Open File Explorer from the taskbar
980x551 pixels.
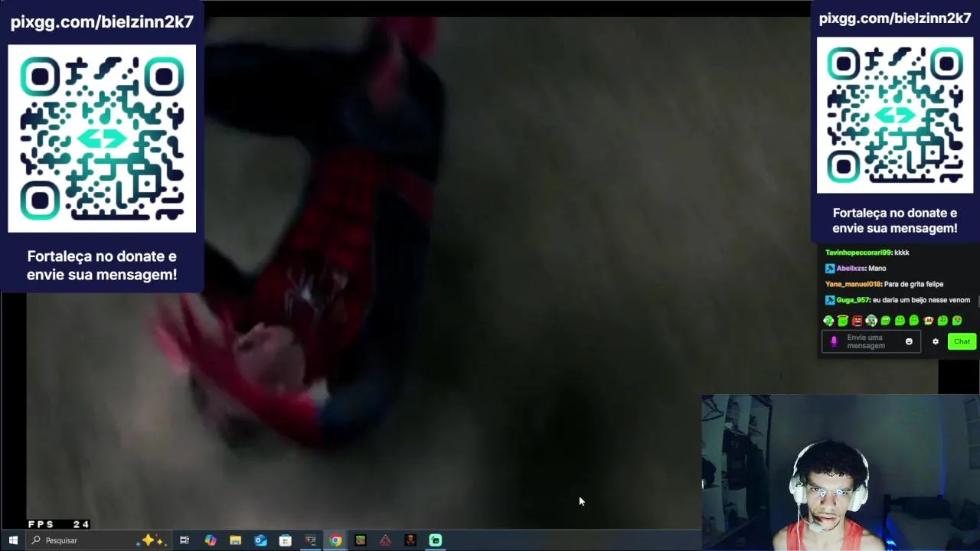[235, 540]
